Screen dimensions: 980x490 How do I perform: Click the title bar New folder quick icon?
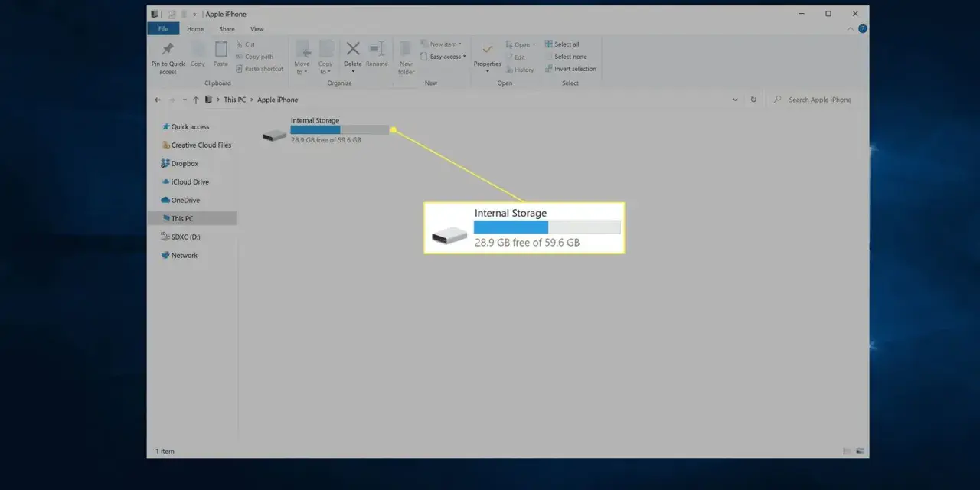coord(184,14)
